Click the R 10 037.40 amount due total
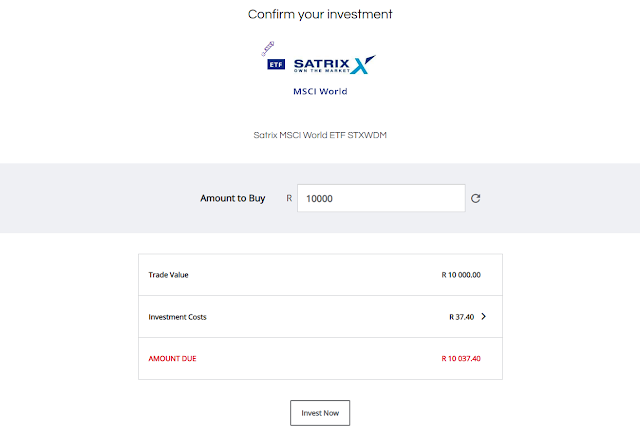640x433 pixels. coord(461,359)
